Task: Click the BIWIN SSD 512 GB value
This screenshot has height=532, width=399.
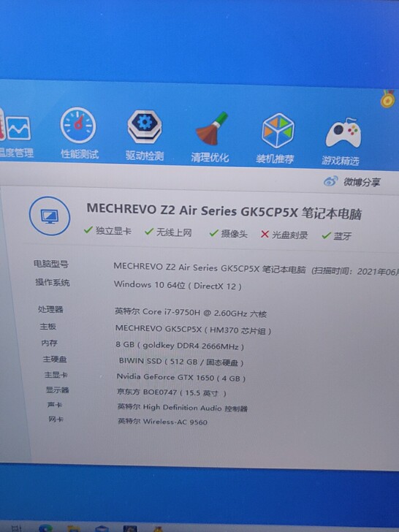Action: point(181,362)
